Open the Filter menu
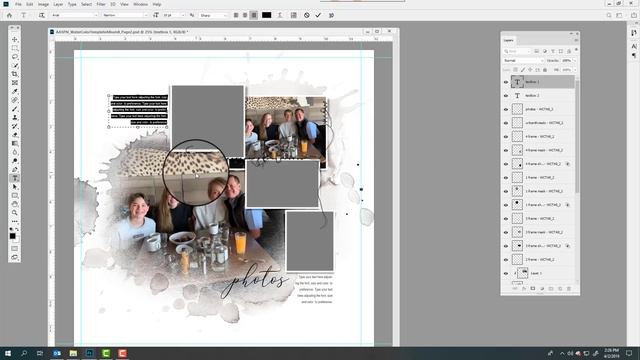The width and height of the screenshot is (640, 360). [101, 4]
